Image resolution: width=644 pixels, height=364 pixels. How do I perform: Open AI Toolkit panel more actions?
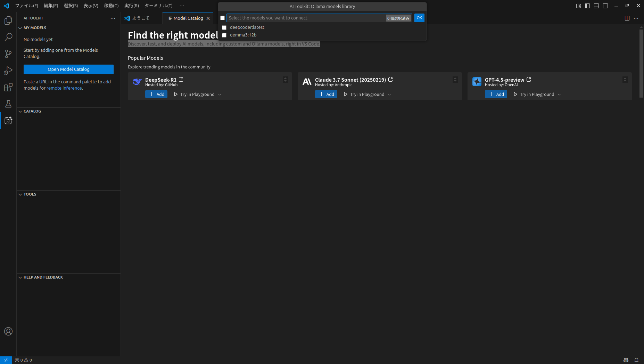[113, 18]
